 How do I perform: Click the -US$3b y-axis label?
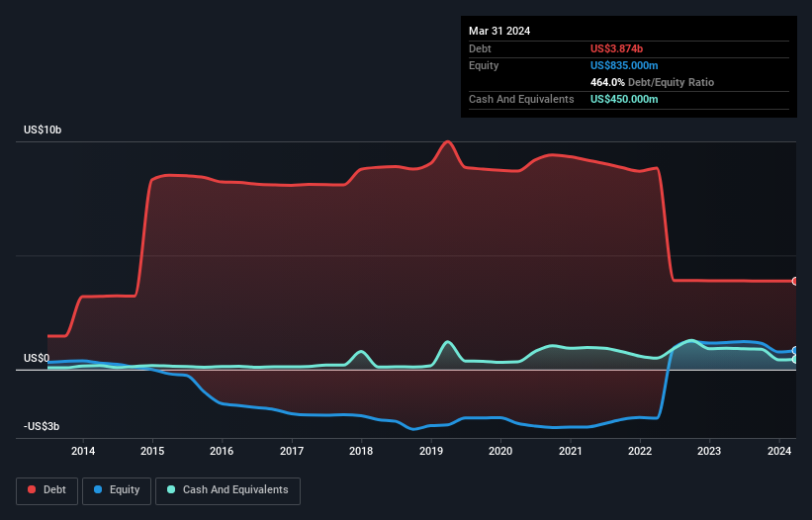click(x=42, y=426)
